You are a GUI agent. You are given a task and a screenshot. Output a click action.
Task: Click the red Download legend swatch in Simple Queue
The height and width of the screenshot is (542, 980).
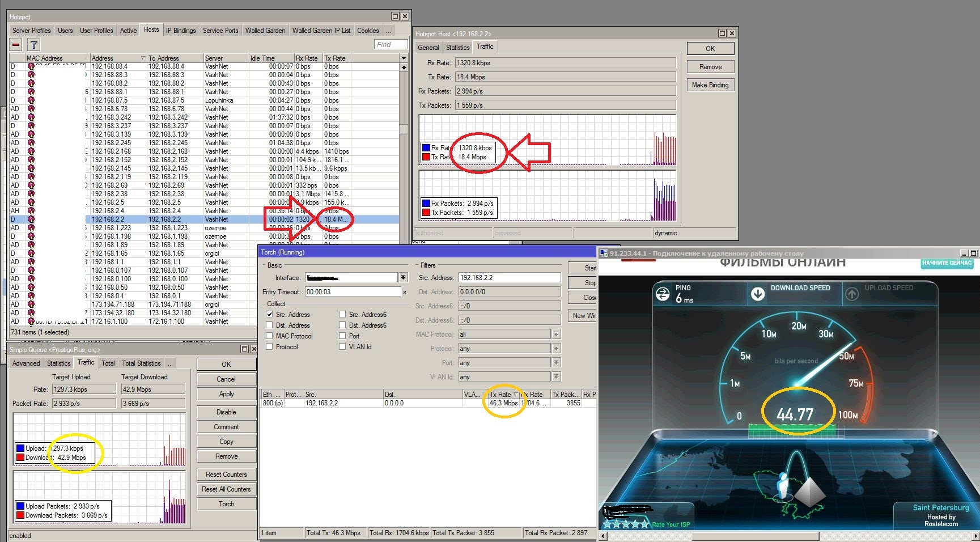[x=20, y=458]
